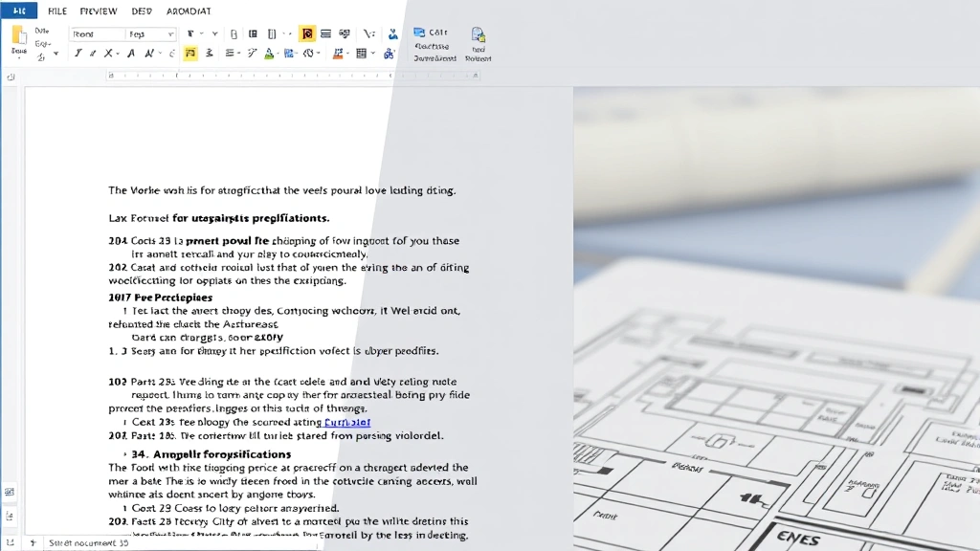The height and width of the screenshot is (551, 980).
Task: Select the Italic formatting icon
Action: [x=92, y=54]
